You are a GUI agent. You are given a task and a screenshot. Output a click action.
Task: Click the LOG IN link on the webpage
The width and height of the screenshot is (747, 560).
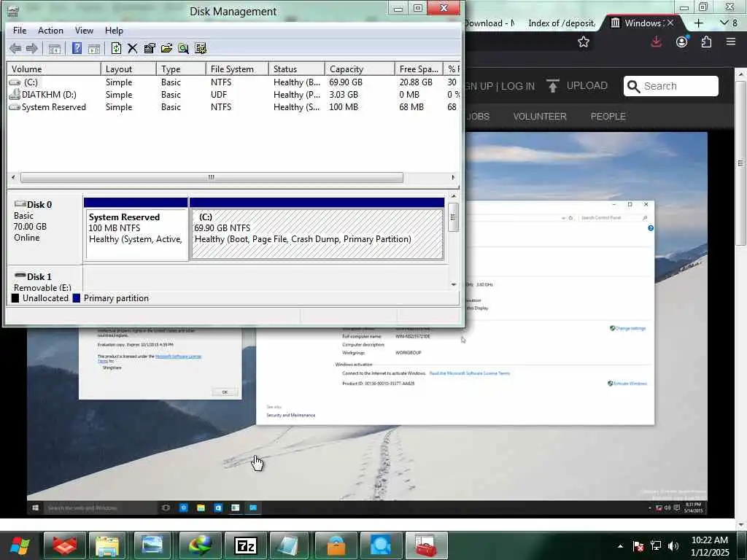click(x=518, y=86)
